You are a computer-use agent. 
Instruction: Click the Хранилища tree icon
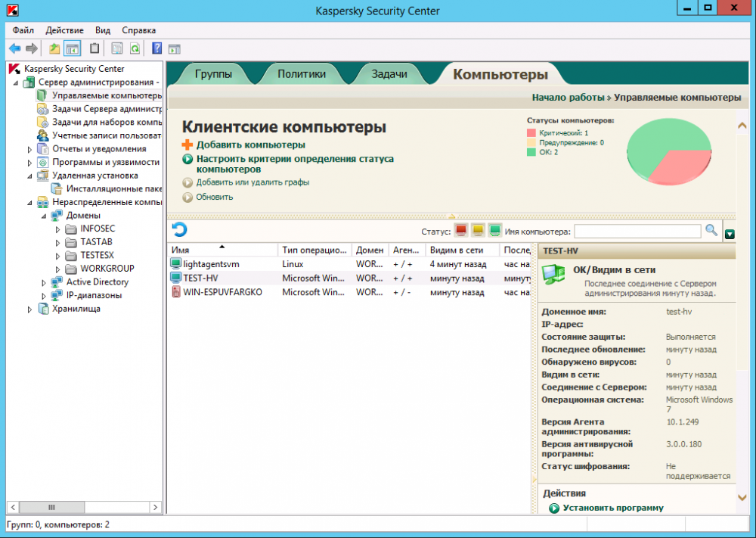click(43, 309)
